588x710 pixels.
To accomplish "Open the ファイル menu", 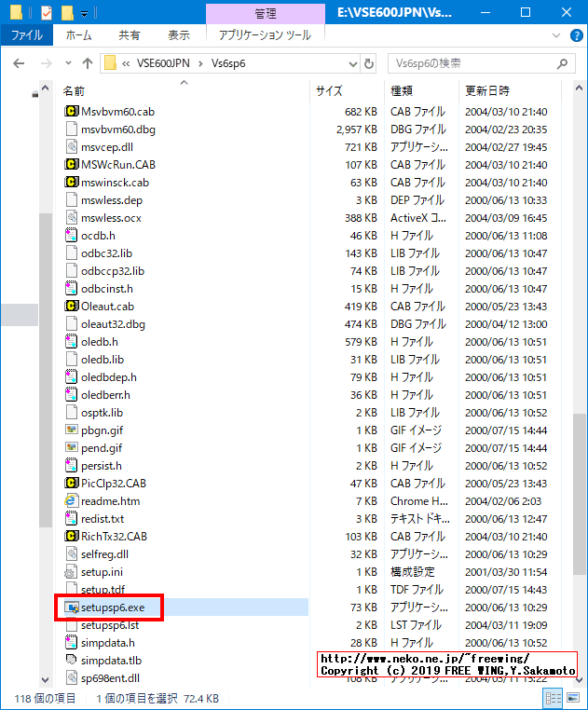I will [27, 34].
